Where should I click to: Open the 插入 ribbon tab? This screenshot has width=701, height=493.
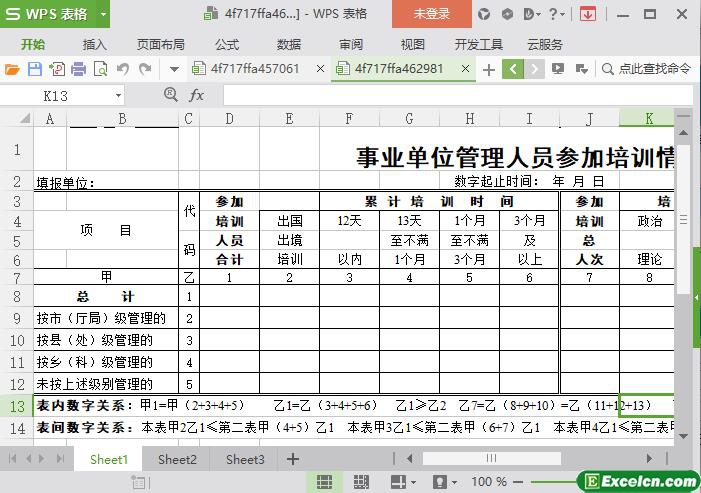tap(94, 45)
